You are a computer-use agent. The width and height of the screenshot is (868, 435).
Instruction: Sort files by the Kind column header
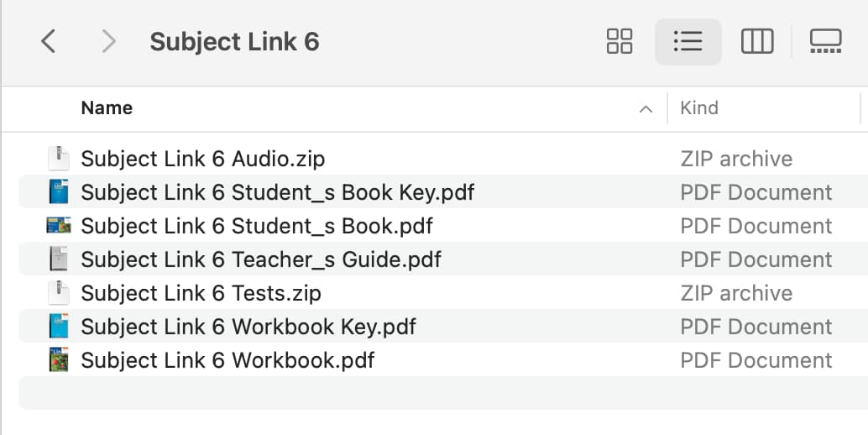(699, 107)
